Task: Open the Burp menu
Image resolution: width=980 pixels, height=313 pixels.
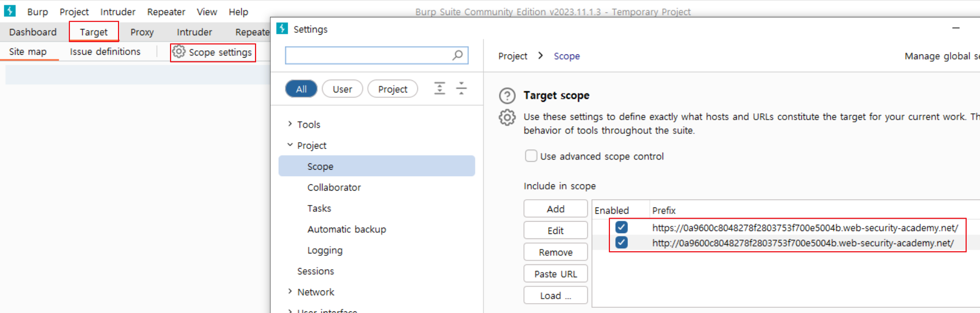Action: tap(38, 12)
